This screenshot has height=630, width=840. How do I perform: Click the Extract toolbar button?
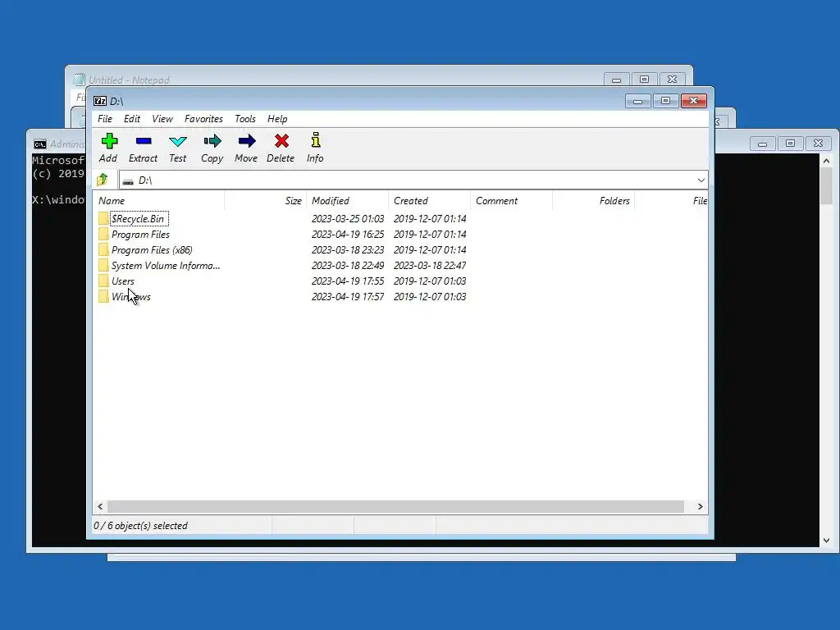point(143,148)
